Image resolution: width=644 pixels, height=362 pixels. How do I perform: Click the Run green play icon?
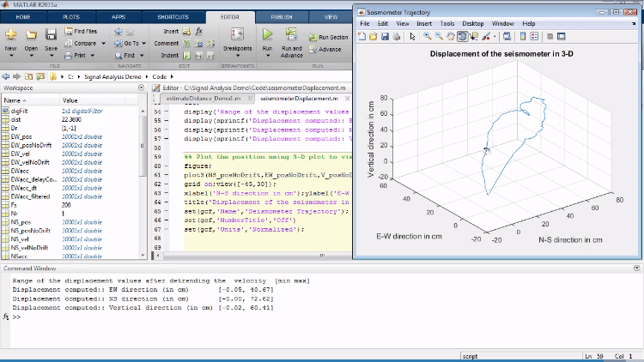pos(267,35)
